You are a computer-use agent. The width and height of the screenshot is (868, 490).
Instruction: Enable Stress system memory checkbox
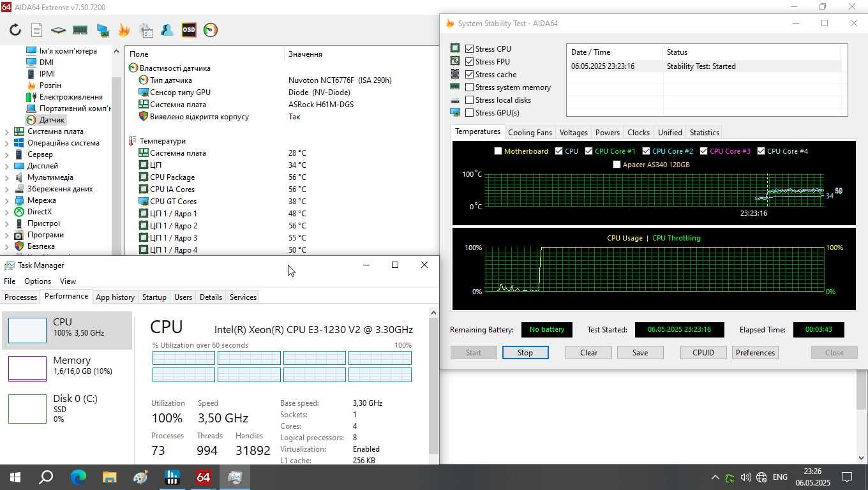coord(470,87)
